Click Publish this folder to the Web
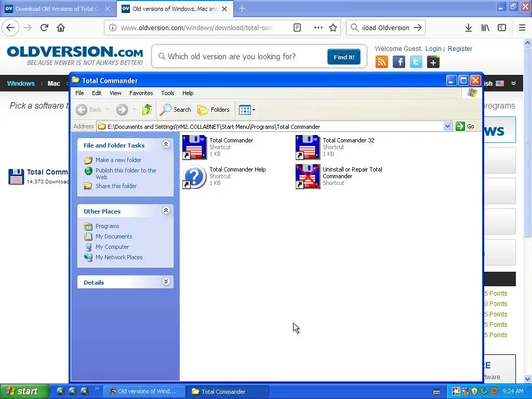The height and width of the screenshot is (399, 532). click(x=126, y=174)
